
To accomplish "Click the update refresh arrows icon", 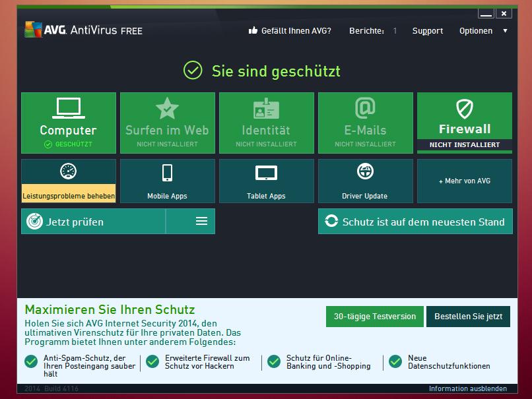I will click(331, 221).
